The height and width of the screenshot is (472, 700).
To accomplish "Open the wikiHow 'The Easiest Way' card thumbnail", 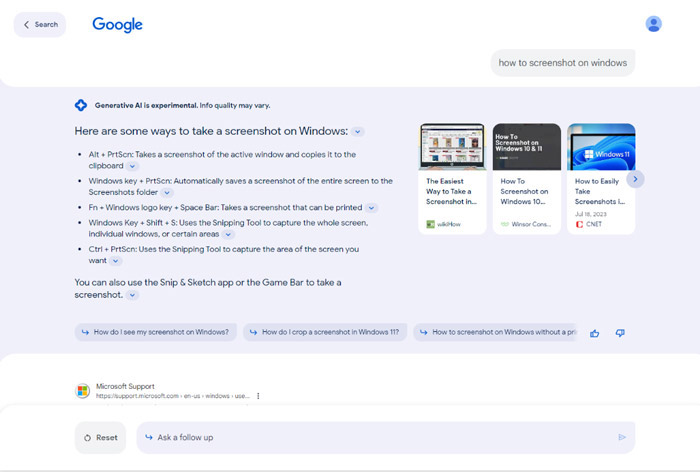I will [452, 147].
